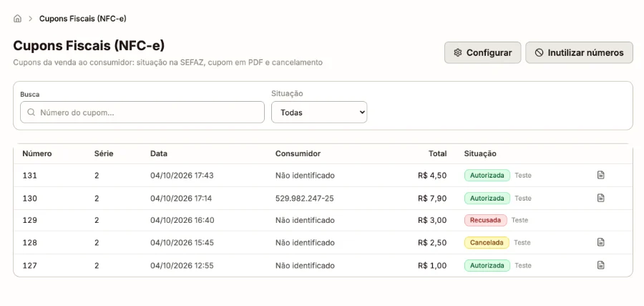
Task: Click the magnifier icon in search field
Action: click(x=31, y=113)
